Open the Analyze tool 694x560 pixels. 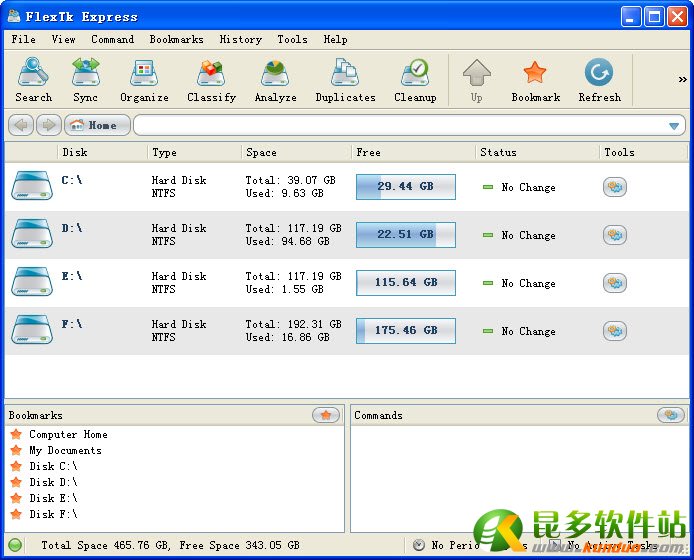point(275,79)
